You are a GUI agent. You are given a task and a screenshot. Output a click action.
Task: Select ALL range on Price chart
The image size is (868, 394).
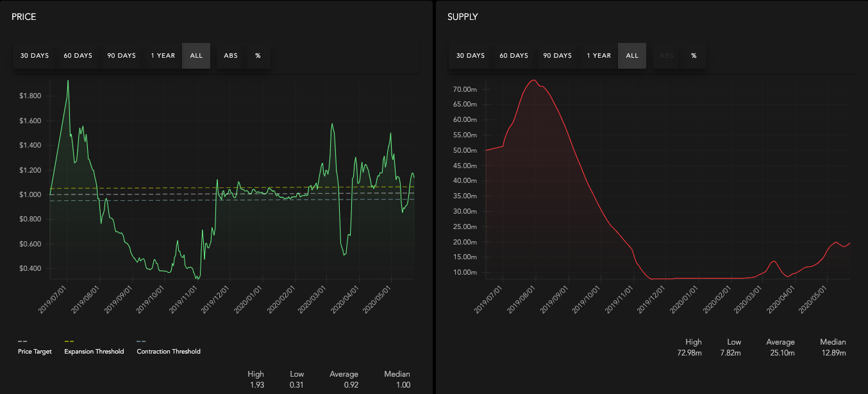click(196, 56)
